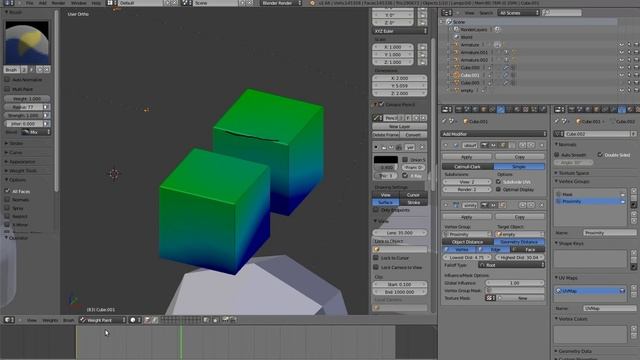This screenshot has height=360, width=640.
Task: Open the File menu
Action: (x=29, y=3)
